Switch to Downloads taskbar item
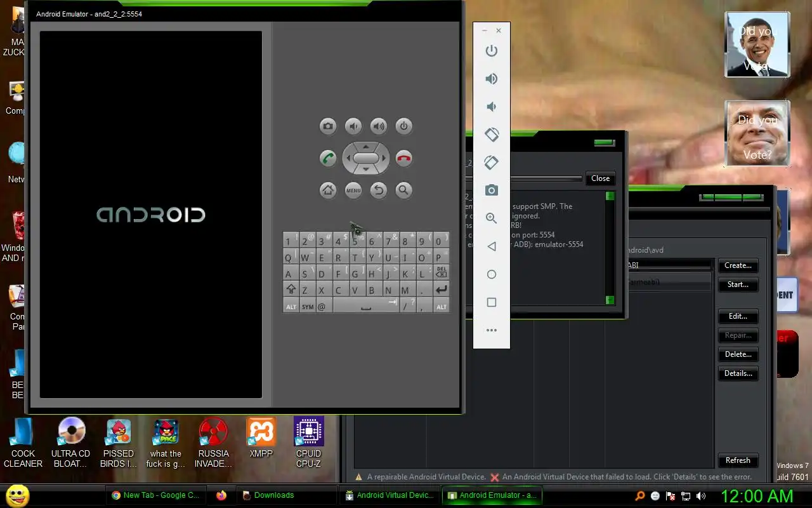This screenshot has height=508, width=812. pyautogui.click(x=287, y=495)
